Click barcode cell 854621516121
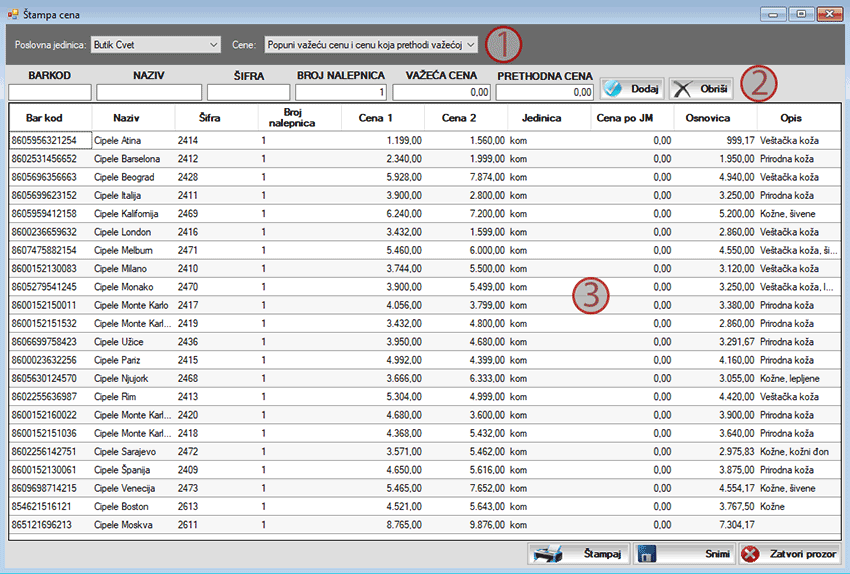Viewport: 850px width, 574px height. click(x=50, y=506)
